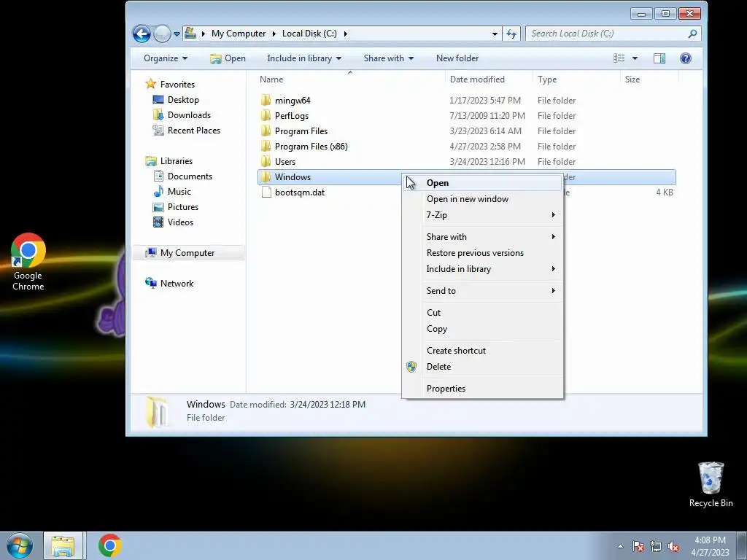Click the Back navigation arrow button
This screenshot has width=747, height=560.
(142, 34)
